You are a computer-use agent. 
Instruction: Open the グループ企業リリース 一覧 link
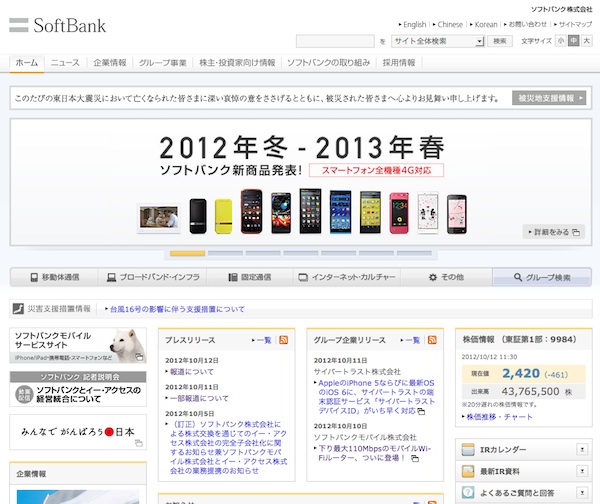coord(412,340)
